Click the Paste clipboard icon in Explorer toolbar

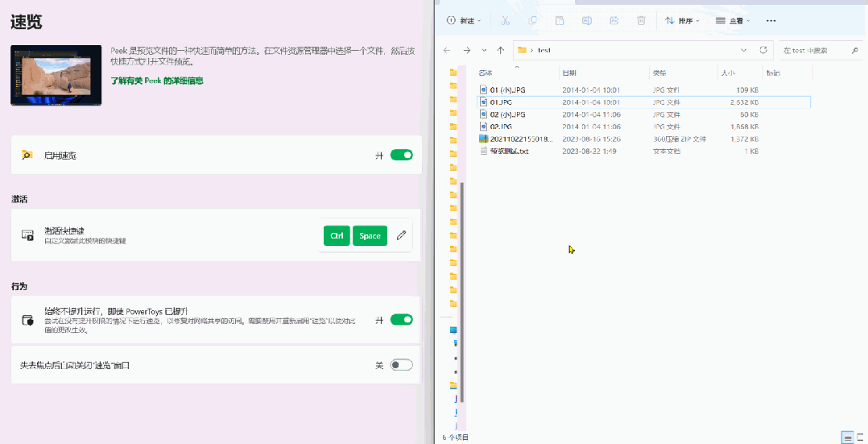pyautogui.click(x=560, y=20)
